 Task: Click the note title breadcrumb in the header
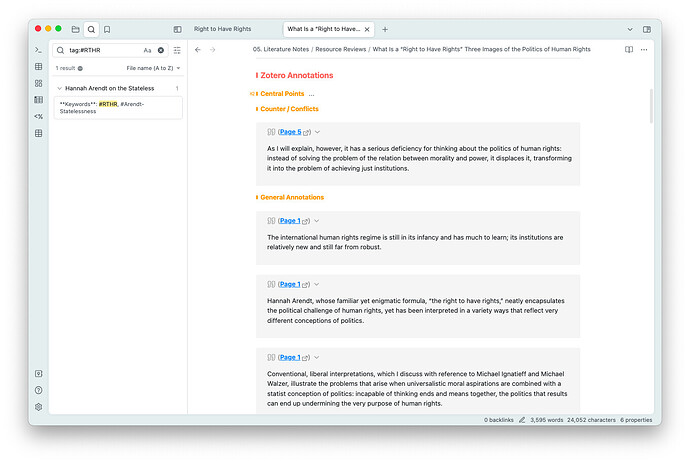(x=481, y=49)
